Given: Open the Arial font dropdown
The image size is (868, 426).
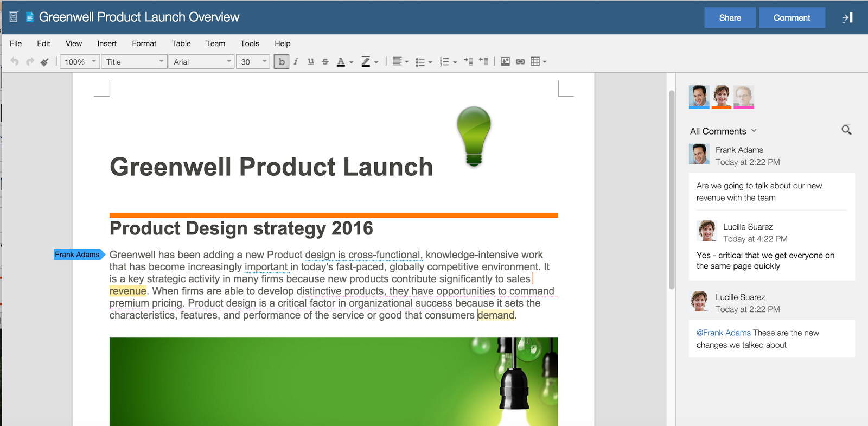Looking at the screenshot, I should [201, 62].
